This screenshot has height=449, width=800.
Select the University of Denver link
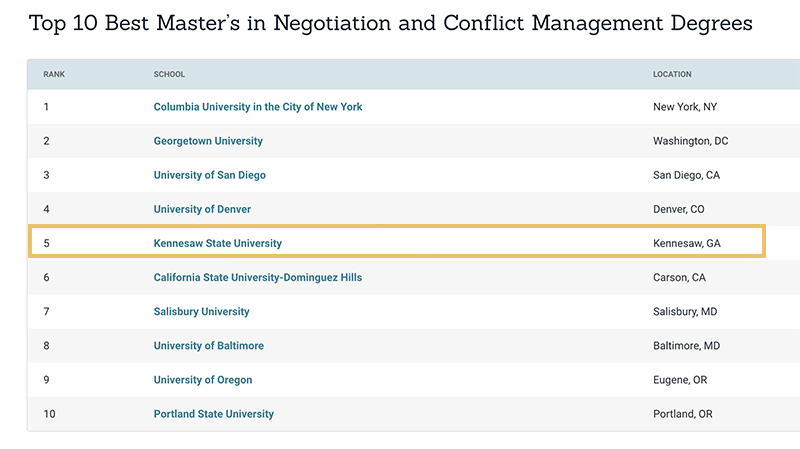[x=202, y=209]
